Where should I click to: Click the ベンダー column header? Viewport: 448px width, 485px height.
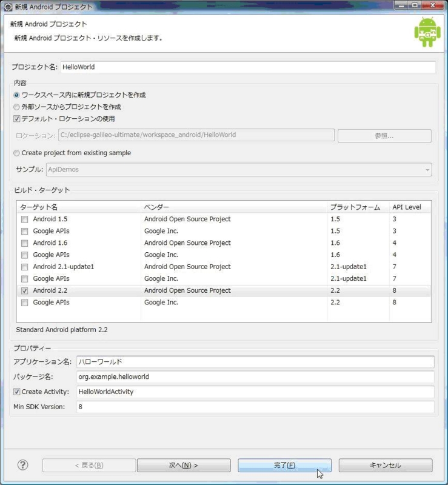click(x=234, y=207)
